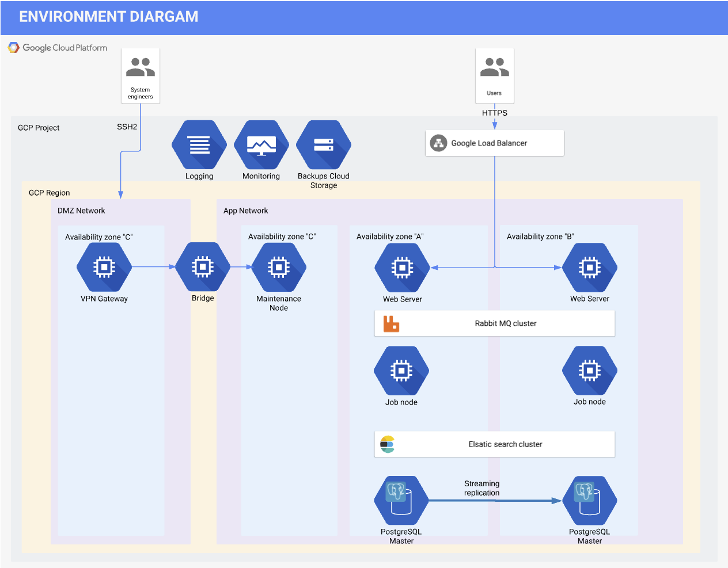Select the Backups Cloud Storage icon
728x568 pixels.
coord(323,143)
